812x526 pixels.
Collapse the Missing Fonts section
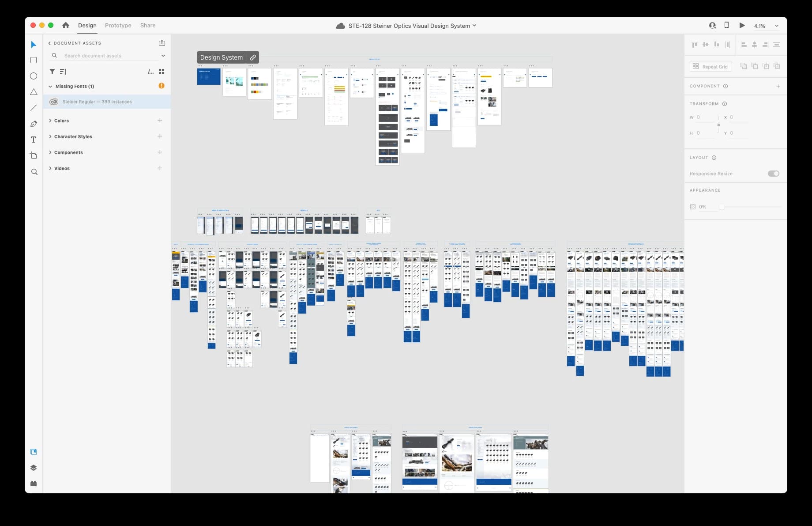coord(50,87)
